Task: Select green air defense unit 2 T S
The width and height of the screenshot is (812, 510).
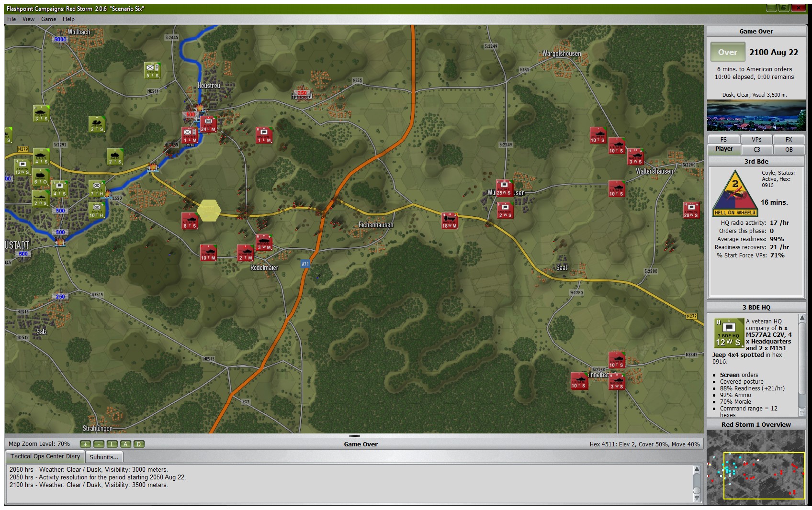Action: click(115, 156)
